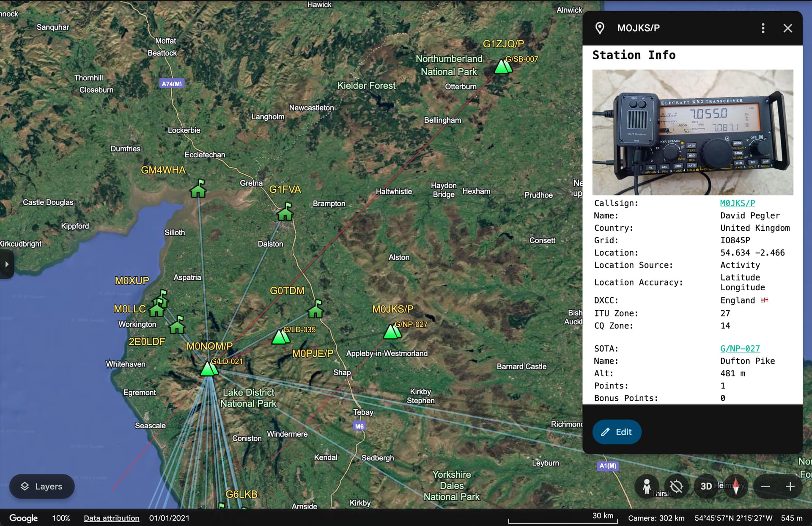Click the Kielder Forest label
Image resolution: width=812 pixels, height=526 pixels.
(366, 85)
